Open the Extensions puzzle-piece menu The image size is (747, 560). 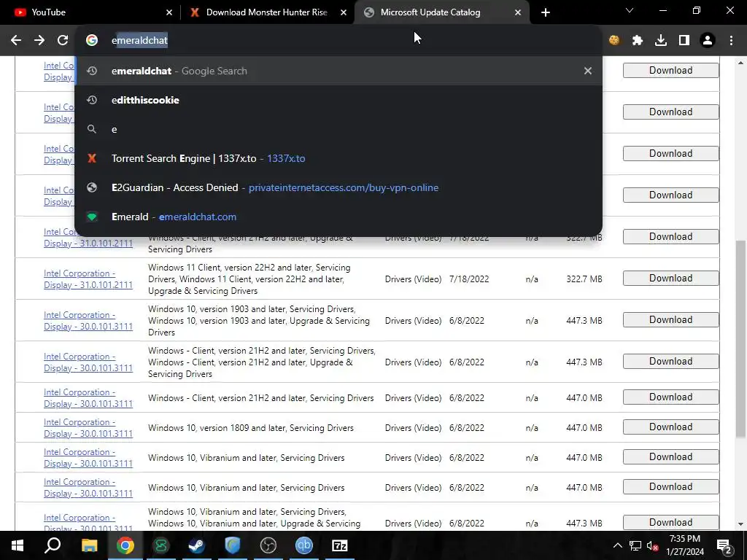click(x=638, y=41)
